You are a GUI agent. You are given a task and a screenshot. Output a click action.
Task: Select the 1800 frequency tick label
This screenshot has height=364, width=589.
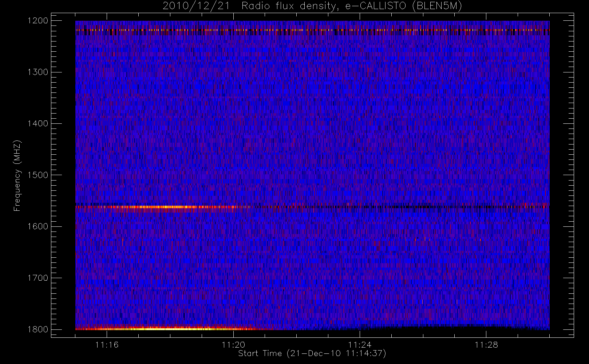click(x=38, y=329)
